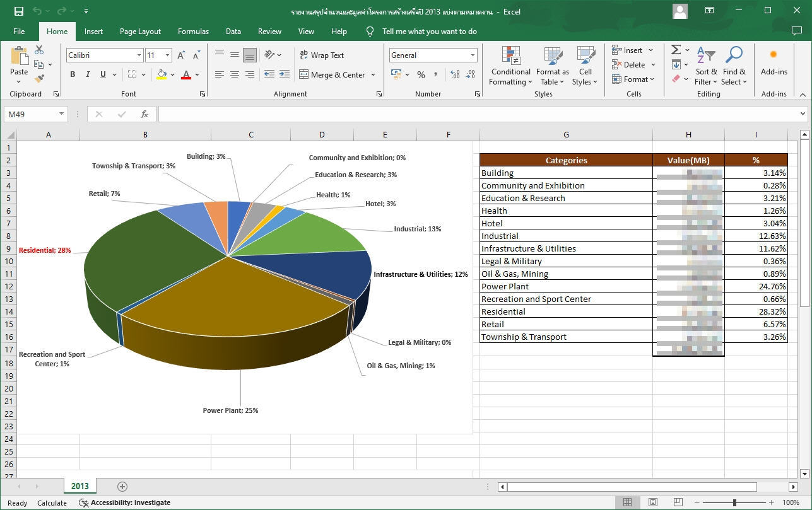Toggle Underline formatting

(x=103, y=74)
